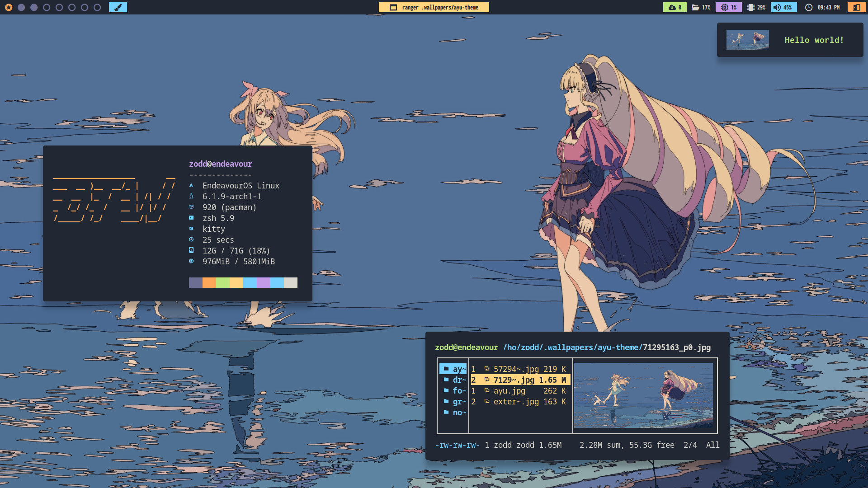The width and height of the screenshot is (868, 488).
Task: Click the CPU usage chip module
Action: click(728, 7)
